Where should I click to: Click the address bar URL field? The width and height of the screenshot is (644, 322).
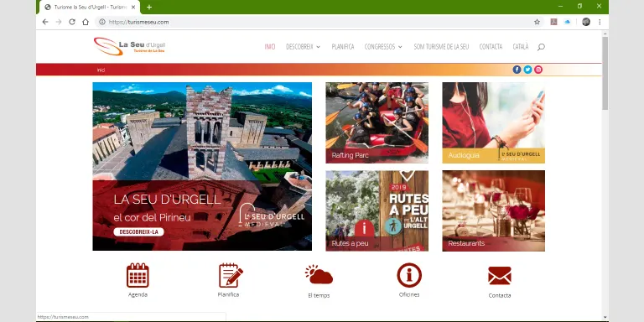(319, 22)
